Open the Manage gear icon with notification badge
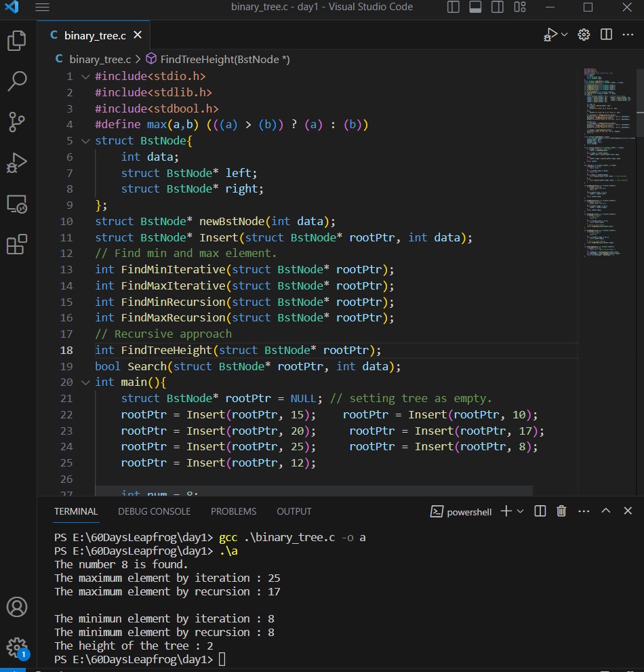644x672 pixels. point(16,648)
